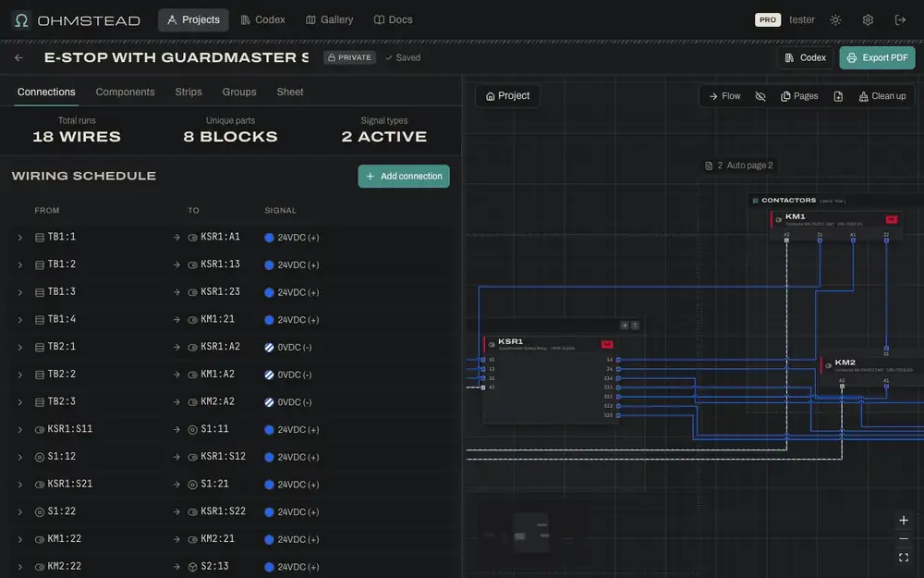Open settings via the gear icon
The height and width of the screenshot is (578, 924).
tap(868, 20)
